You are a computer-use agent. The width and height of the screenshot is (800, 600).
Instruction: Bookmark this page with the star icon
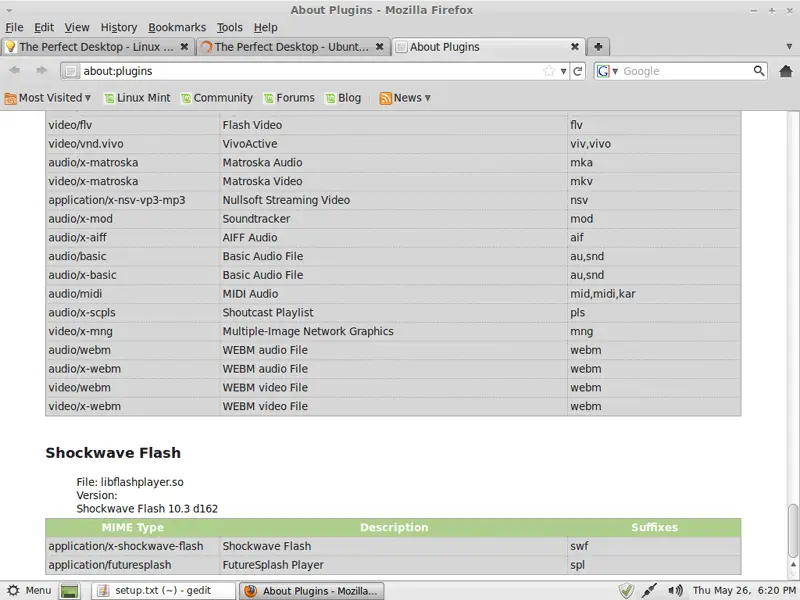549,71
